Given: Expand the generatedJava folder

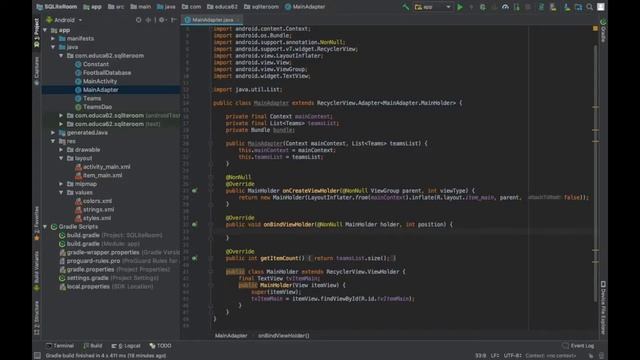Looking at the screenshot, I should pyautogui.click(x=53, y=133).
